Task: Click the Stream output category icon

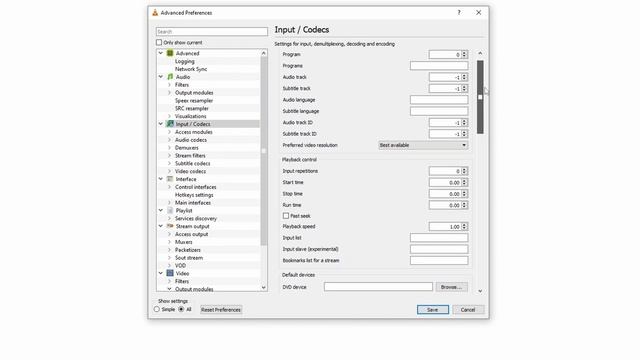Action: (170, 226)
